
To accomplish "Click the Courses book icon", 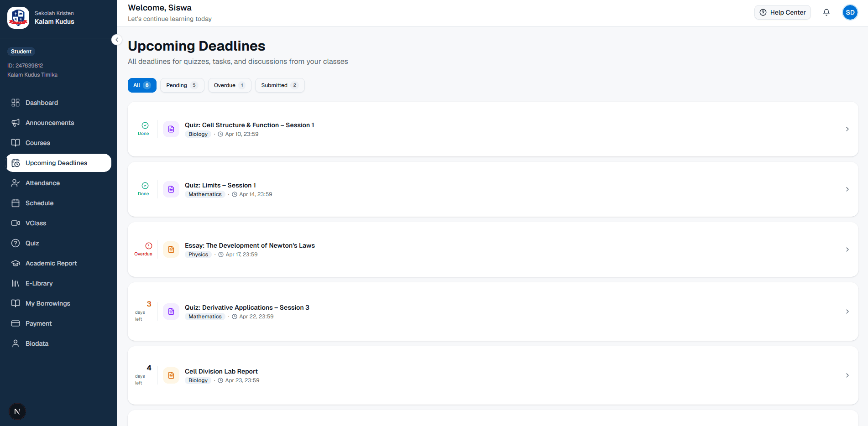I will pos(16,143).
